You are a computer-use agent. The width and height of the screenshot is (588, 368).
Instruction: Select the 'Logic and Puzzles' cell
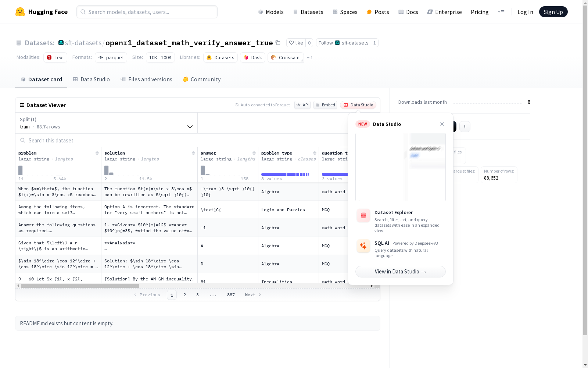click(x=288, y=210)
